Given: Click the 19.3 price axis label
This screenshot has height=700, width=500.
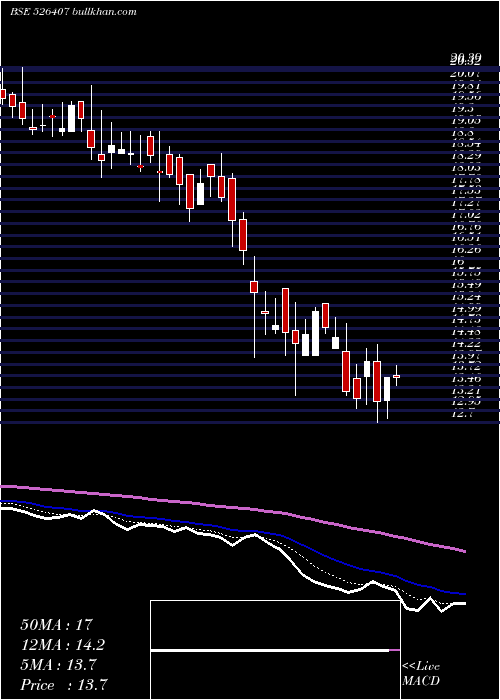Looking at the screenshot, I should click(x=462, y=109).
